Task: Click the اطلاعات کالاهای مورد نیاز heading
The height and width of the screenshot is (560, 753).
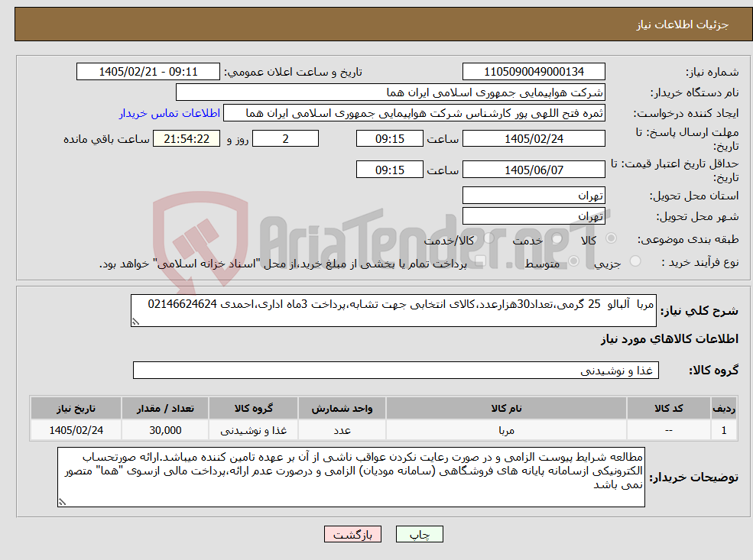Action: 670,339
